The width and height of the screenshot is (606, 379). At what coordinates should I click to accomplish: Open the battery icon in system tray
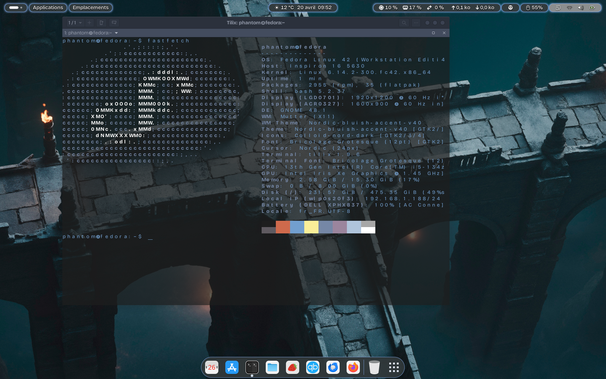[x=592, y=7]
